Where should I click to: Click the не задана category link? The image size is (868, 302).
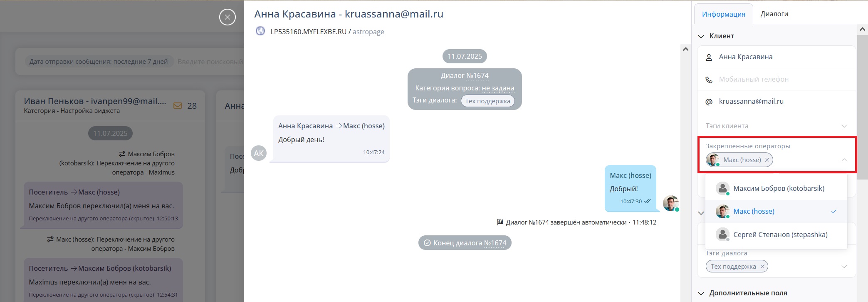coord(498,88)
